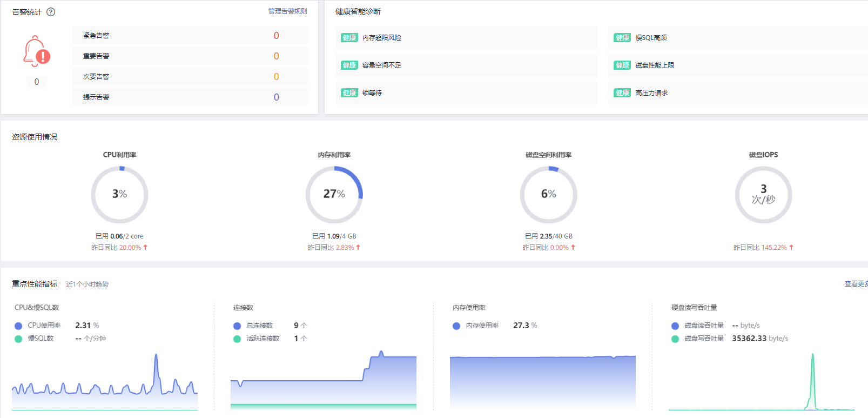
Task: Click the red alarm bell icon
Action: coord(37,51)
